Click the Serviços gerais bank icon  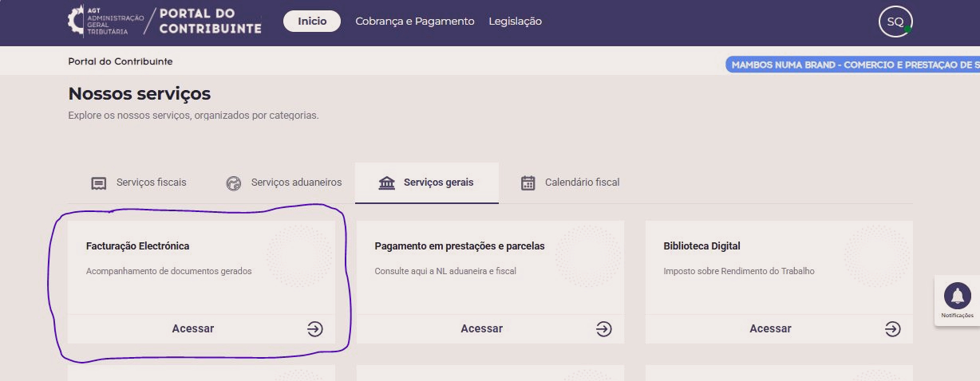pyautogui.click(x=387, y=183)
